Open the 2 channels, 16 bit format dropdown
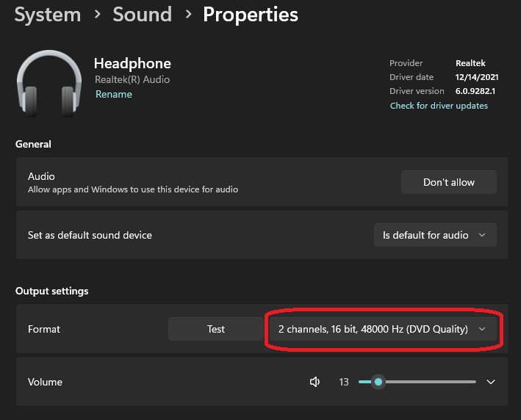The image size is (521, 420). click(x=382, y=329)
